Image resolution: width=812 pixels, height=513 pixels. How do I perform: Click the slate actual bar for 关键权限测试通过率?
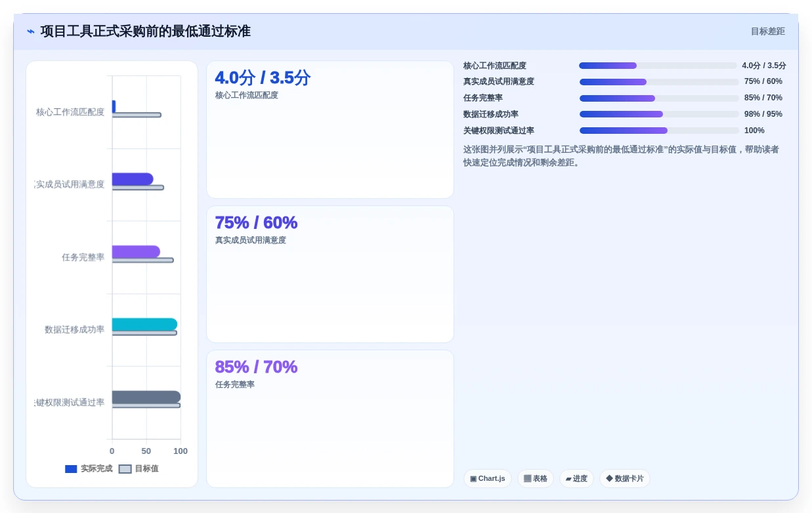click(146, 397)
